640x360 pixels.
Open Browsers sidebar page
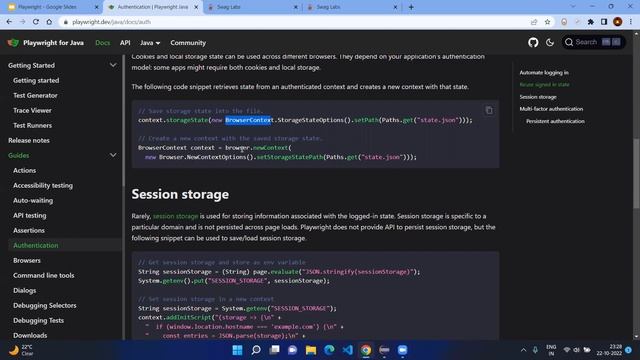(27, 260)
